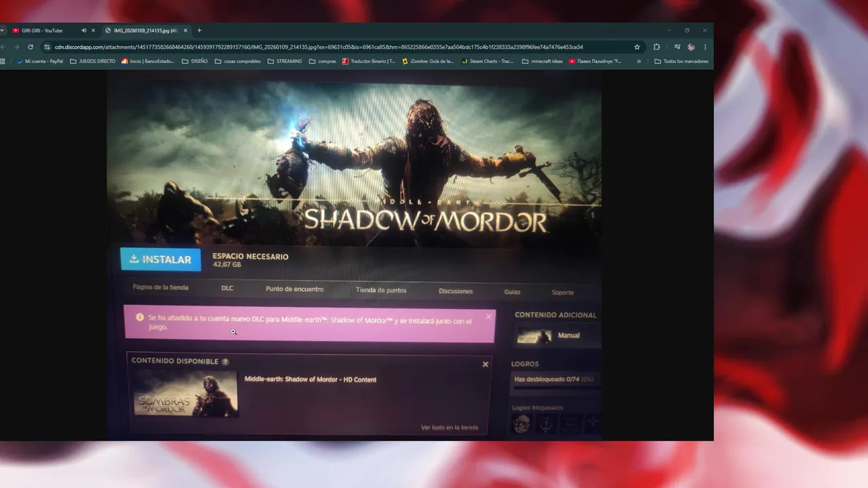
Task: Click the Logros bloqueados label
Action: click(538, 408)
